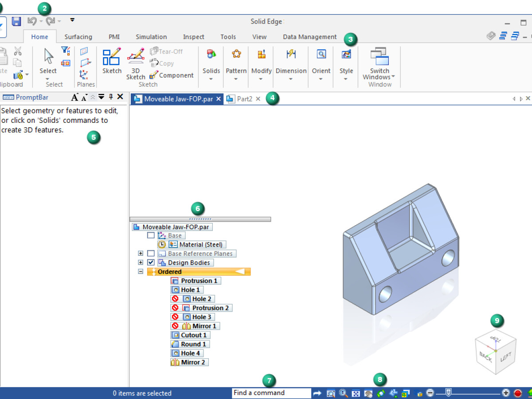
Task: Start the 3D Sketch command
Action: click(x=136, y=64)
